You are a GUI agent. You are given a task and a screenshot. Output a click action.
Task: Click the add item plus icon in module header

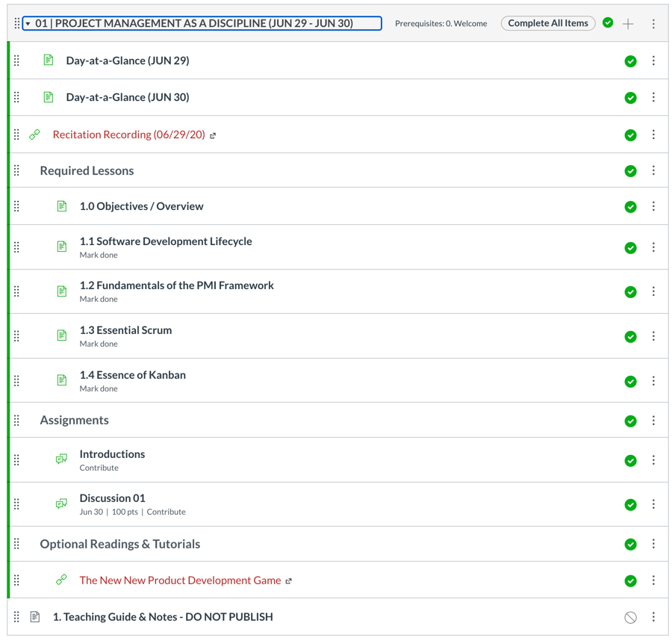tap(628, 24)
